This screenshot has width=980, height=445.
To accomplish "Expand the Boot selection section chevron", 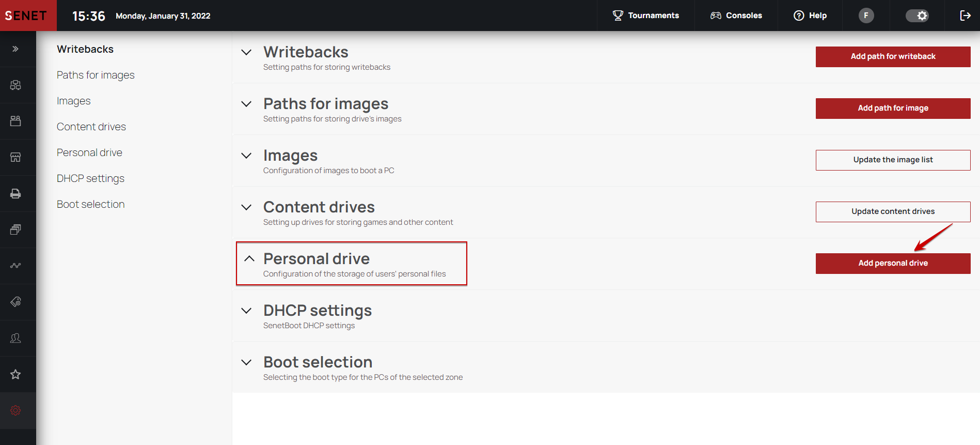I will click(247, 362).
